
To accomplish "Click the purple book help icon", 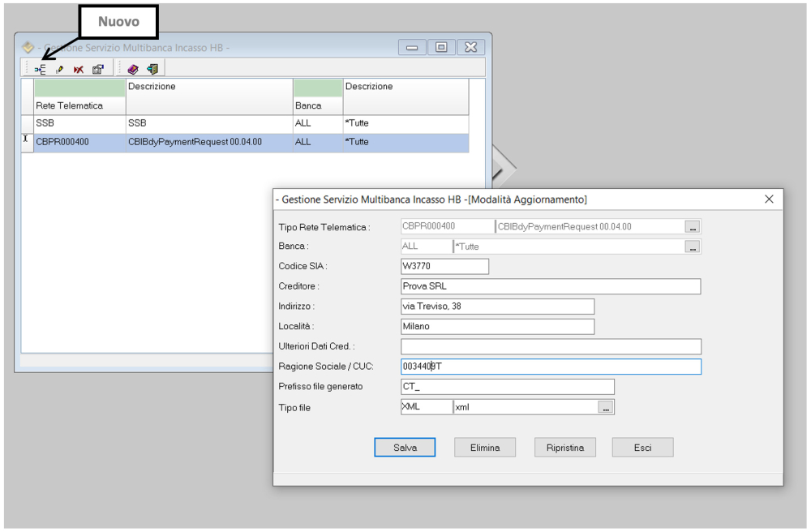I will [x=133, y=70].
